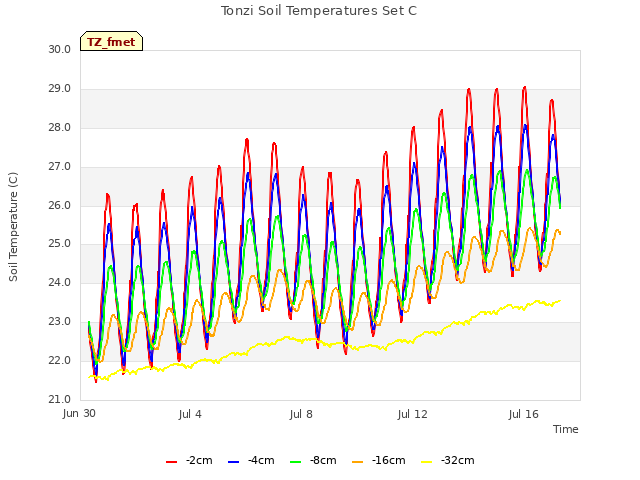The height and width of the screenshot is (480, 640).
Task: Click the TZ_fmet annotation label
Action: click(x=111, y=41)
